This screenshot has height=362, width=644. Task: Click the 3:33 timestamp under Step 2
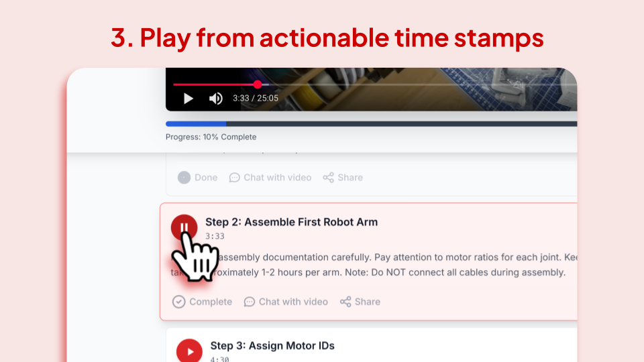pos(215,236)
